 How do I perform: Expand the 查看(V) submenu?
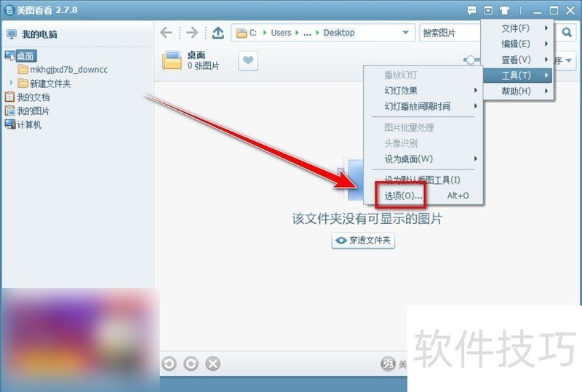pyautogui.click(x=517, y=60)
